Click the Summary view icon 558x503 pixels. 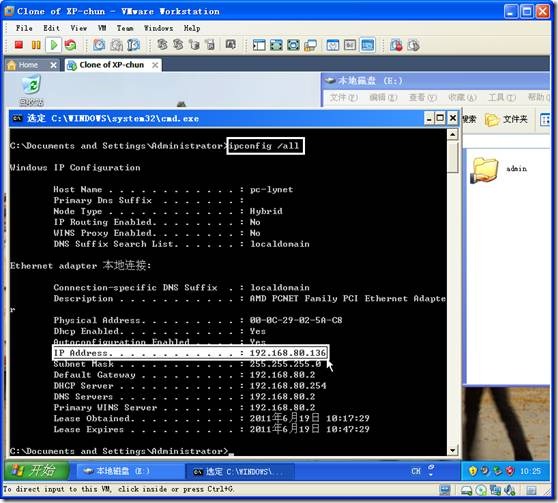333,45
